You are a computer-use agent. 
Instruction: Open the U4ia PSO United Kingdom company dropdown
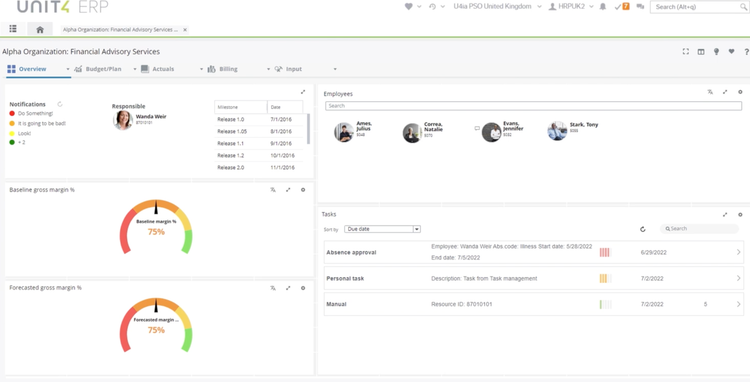[497, 7]
